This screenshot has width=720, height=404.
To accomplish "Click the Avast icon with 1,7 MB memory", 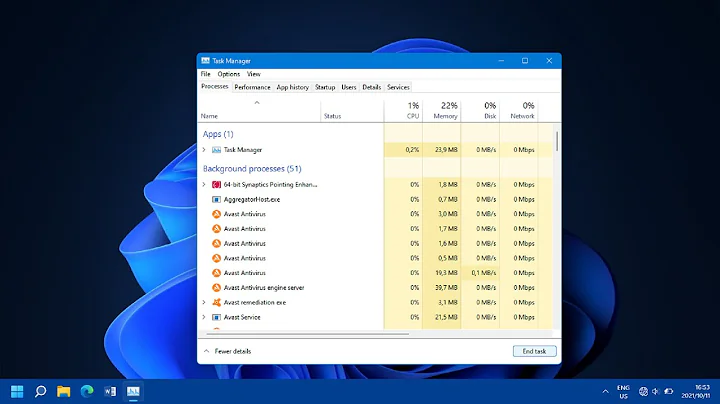I will tap(216, 229).
